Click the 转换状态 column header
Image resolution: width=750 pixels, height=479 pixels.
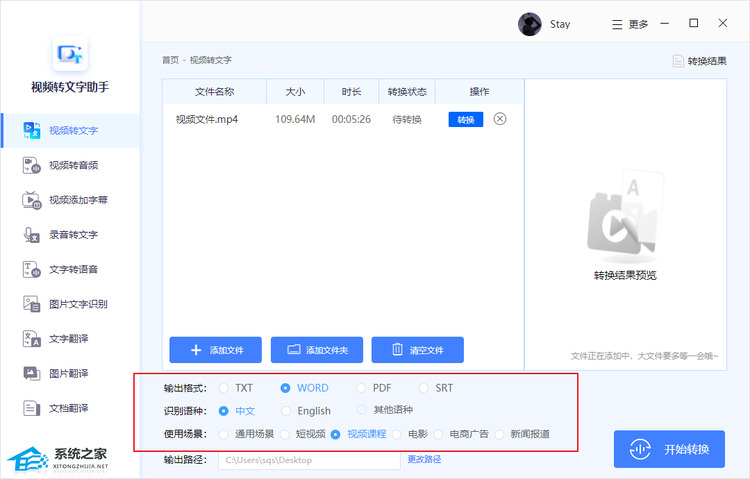point(407,92)
